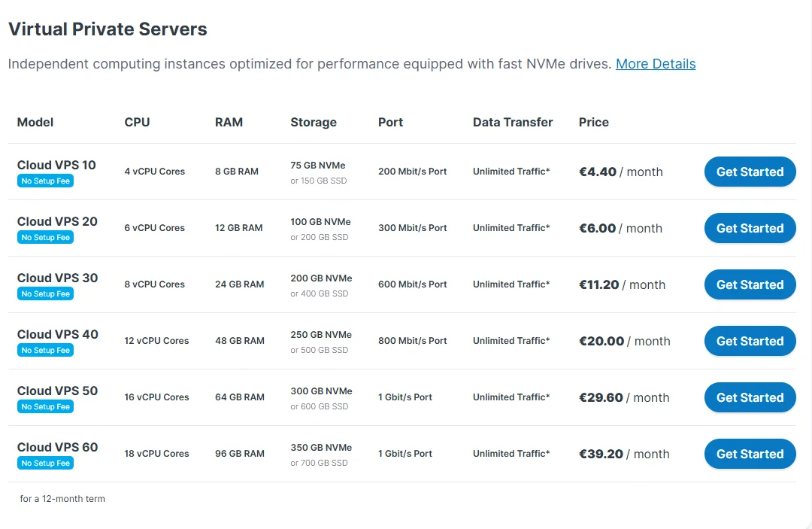Click Get Started for Cloud VPS 40
This screenshot has width=812, height=529.
click(x=750, y=341)
